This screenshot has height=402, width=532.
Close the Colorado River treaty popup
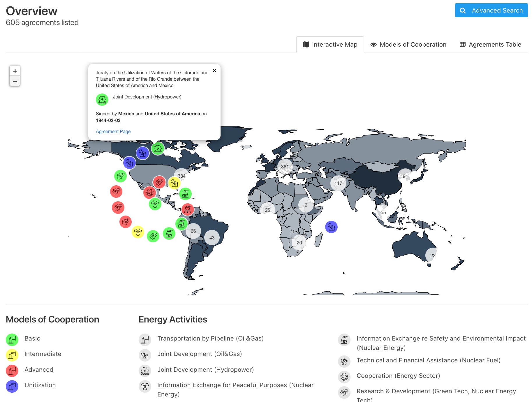coord(214,70)
